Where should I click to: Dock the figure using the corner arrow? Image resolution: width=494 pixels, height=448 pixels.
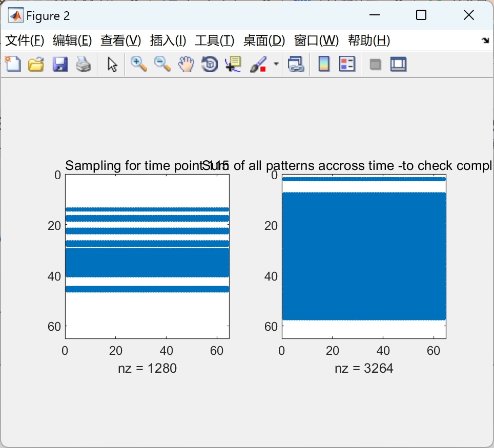pos(485,40)
